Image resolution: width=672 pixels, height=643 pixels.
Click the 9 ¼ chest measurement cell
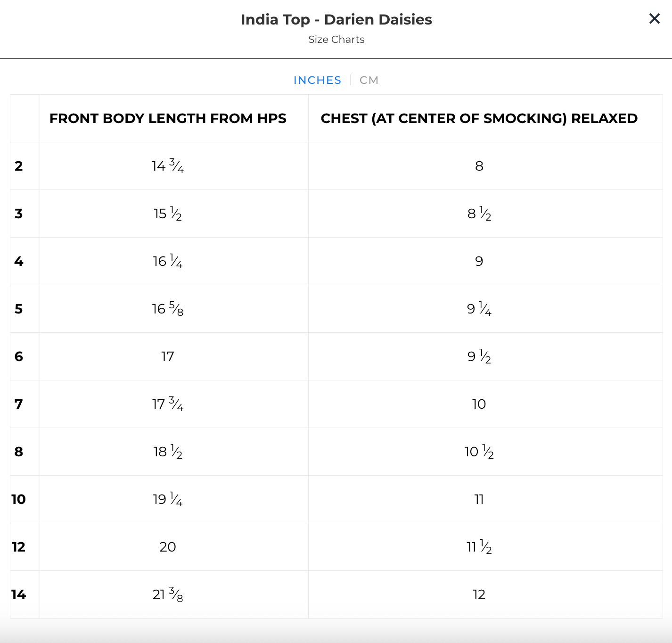[479, 309]
